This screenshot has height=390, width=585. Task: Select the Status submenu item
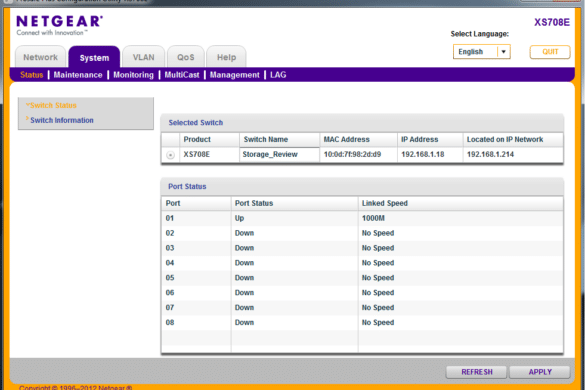32,75
